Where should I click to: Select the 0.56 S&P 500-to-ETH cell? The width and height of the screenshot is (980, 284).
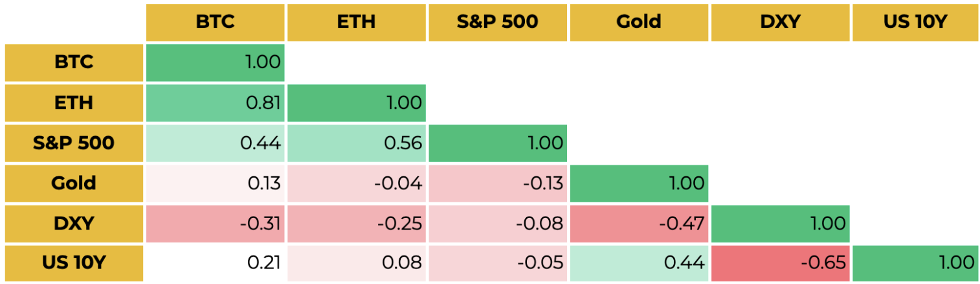(356, 143)
